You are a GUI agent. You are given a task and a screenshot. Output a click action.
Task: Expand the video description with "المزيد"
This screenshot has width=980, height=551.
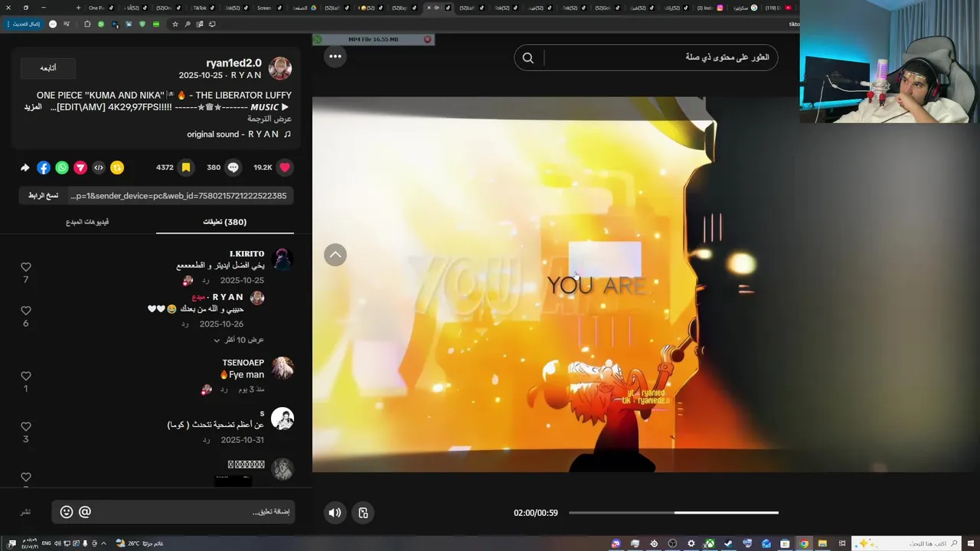[x=33, y=107]
